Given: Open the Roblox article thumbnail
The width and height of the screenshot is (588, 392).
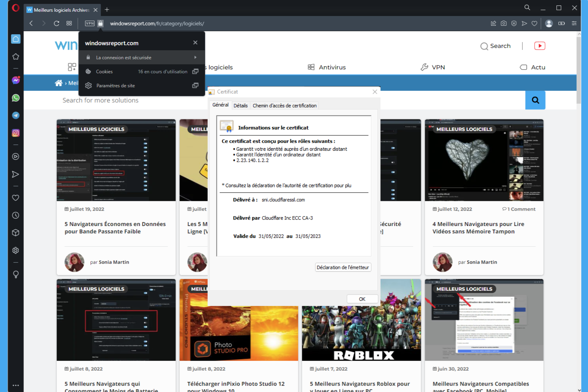Looking at the screenshot, I should [361, 333].
